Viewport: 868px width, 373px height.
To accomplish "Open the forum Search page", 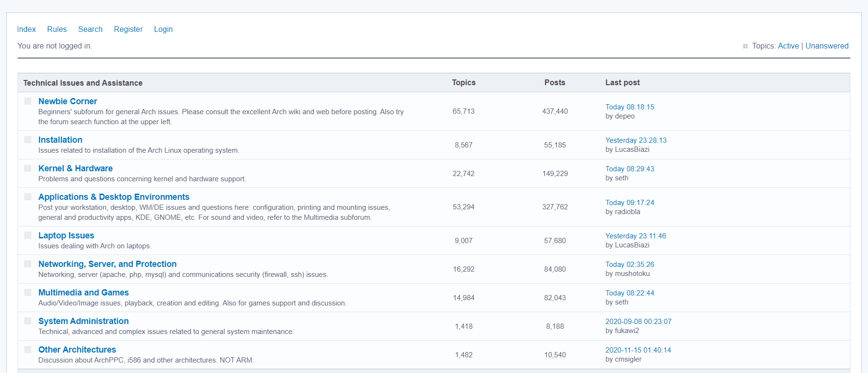I will click(x=90, y=29).
